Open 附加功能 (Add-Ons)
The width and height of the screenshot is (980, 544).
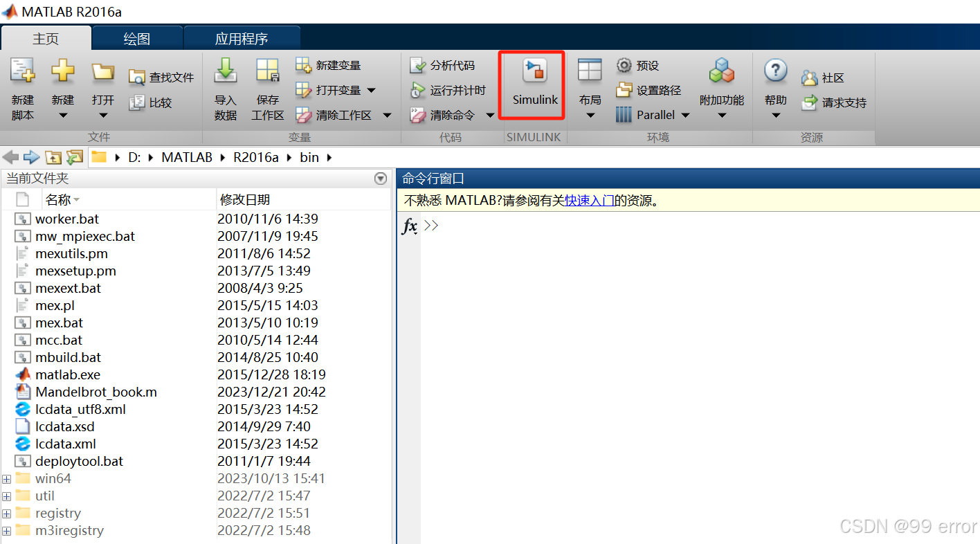coord(721,84)
